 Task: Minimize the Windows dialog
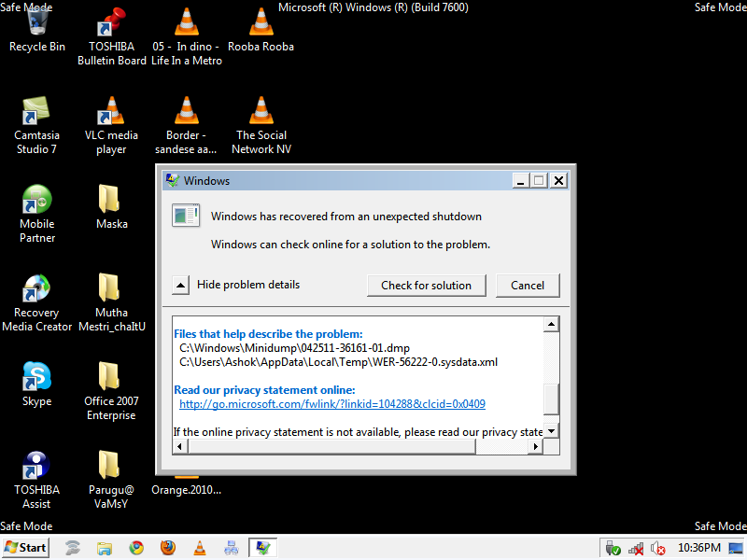521,181
